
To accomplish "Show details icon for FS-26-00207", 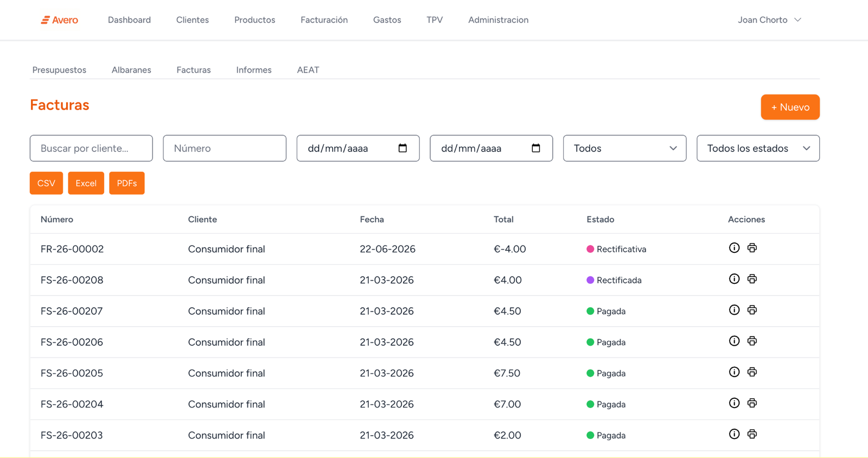I will pos(734,310).
